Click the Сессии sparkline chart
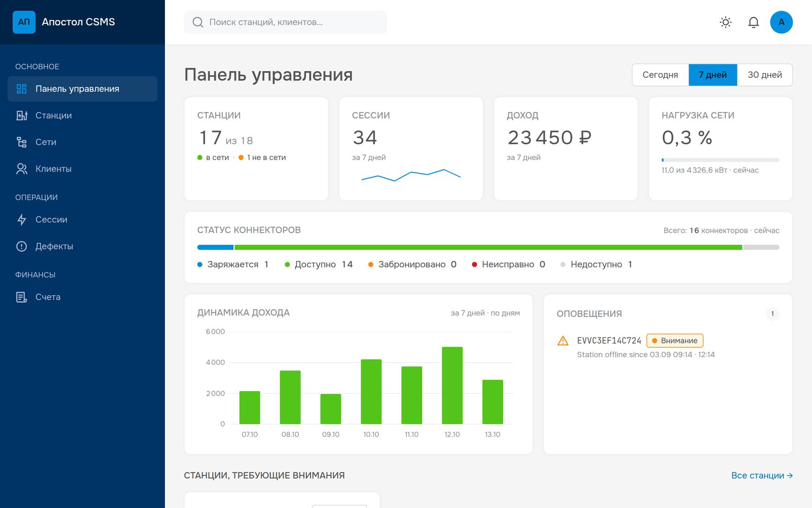Screen dimensions: 812x508 [411, 175]
